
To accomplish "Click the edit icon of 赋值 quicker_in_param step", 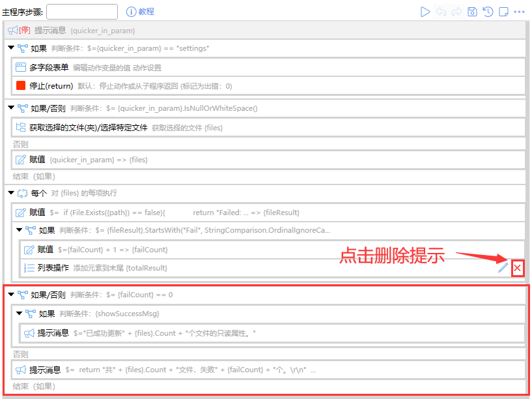I will [21, 160].
